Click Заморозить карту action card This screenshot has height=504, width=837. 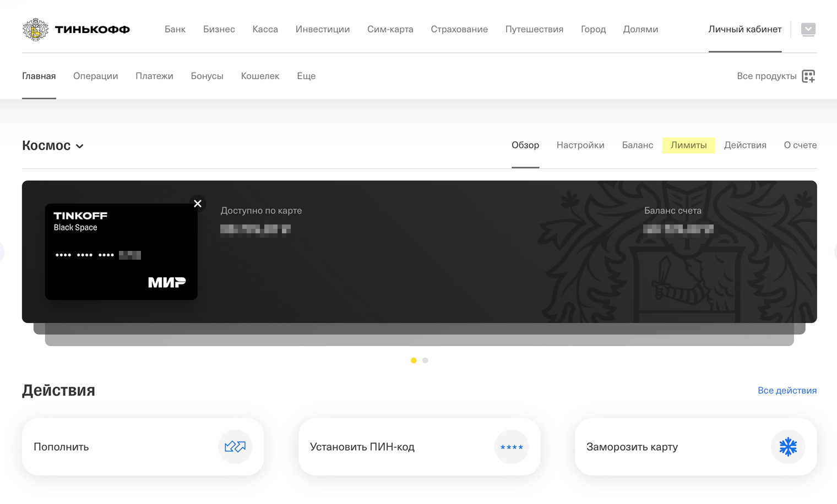(x=695, y=447)
